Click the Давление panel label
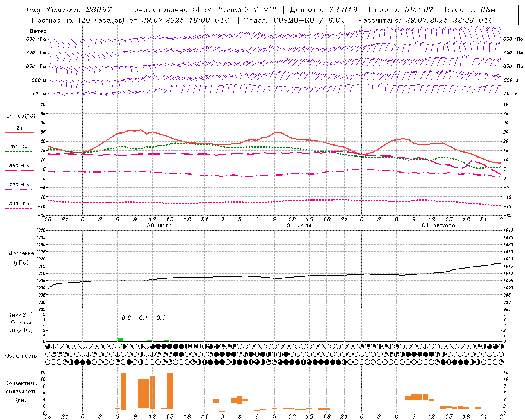Image resolution: width=525 pixels, height=420 pixels. click(21, 253)
